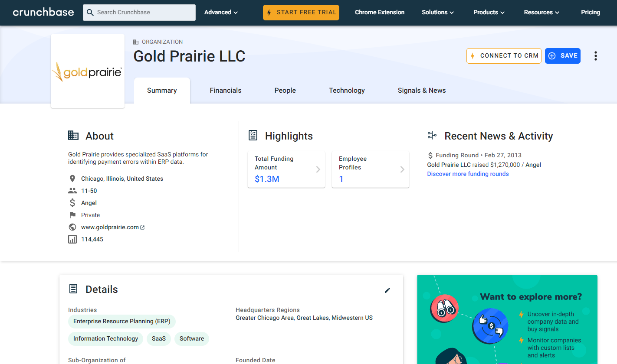Open the Technology tab
Viewport: 617px width, 364px height.
tap(347, 90)
